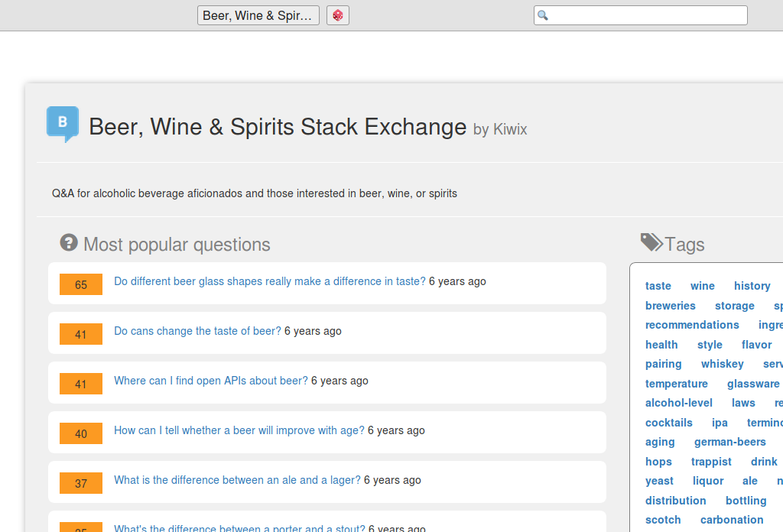This screenshot has width=783, height=532.
Task: Select the 'ale' tag
Action: click(750, 481)
